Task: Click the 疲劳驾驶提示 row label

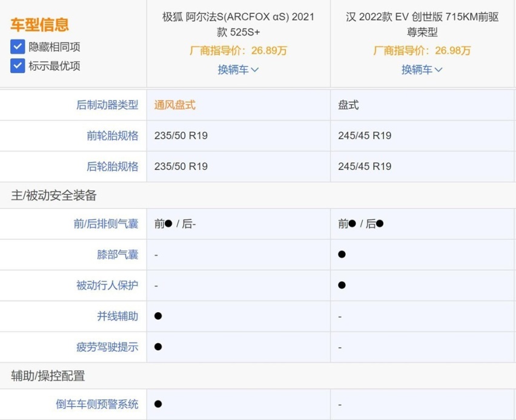Action: 107,347
